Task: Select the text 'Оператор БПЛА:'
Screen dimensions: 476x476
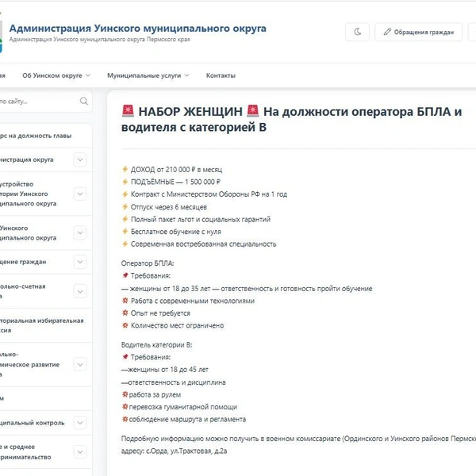Action: pyautogui.click(x=148, y=263)
